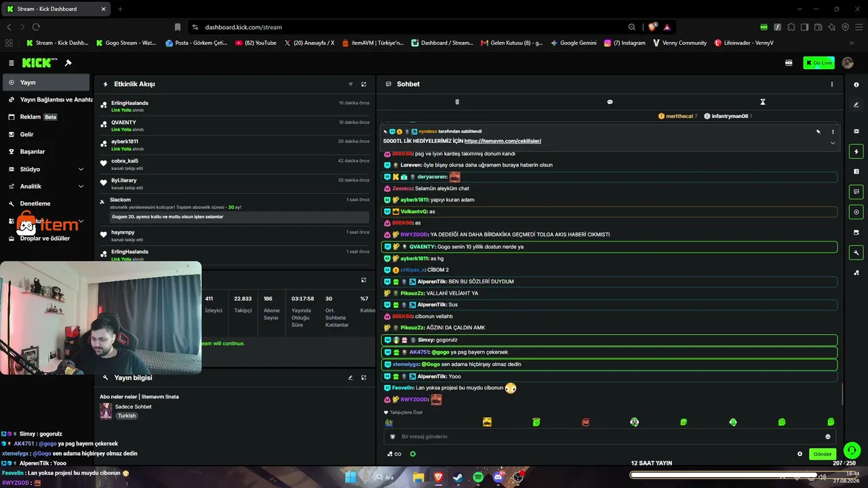
Task: Click the Go Live button
Action: pos(818,63)
